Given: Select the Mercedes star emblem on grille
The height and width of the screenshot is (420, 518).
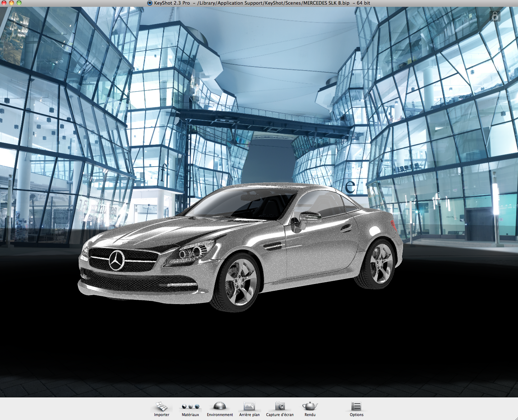Looking at the screenshot, I should coord(116,260).
